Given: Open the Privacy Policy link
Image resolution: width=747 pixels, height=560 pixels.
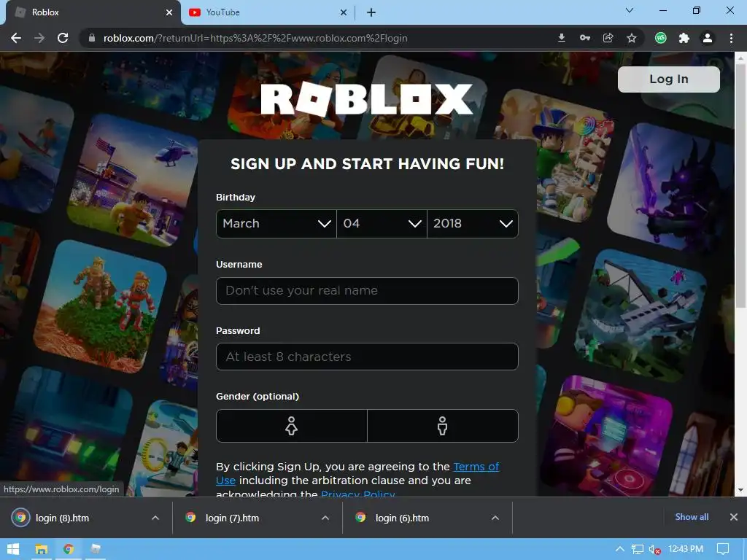Looking at the screenshot, I should [357, 493].
